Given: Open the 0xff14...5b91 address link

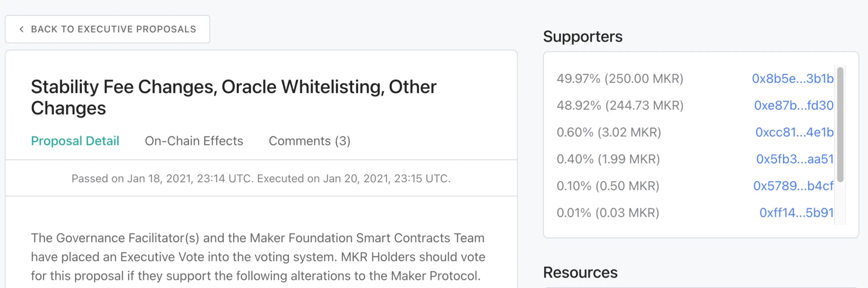Looking at the screenshot, I should point(796,213).
